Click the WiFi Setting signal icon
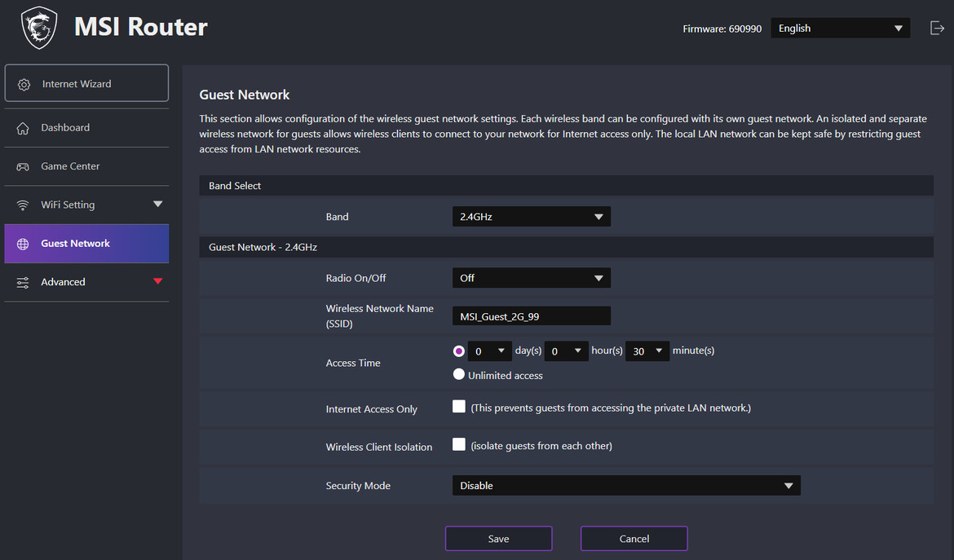 (x=23, y=205)
